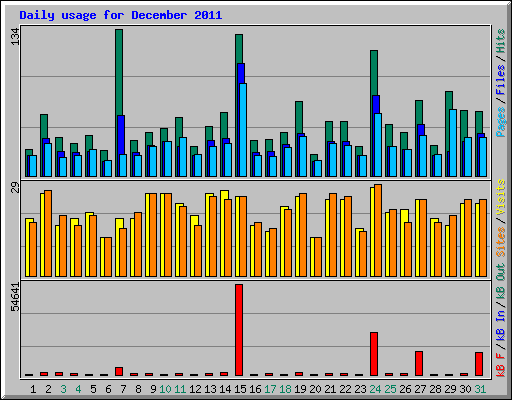Screen dimensions: 512x400
Task: Click the red kB bar for day 15
Action: pos(239,330)
